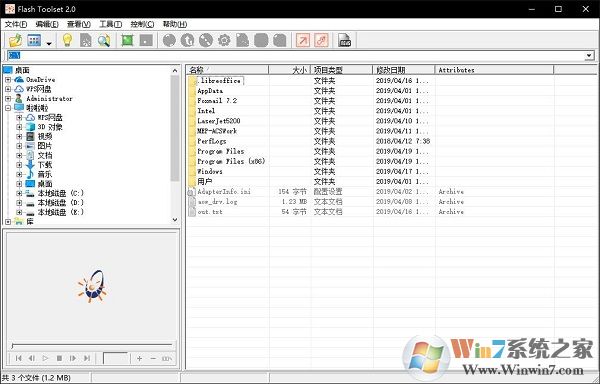Viewport: 600px width, 384px height.
Task: Click the red diagonal arrow toolbar icon
Action: 303,40
